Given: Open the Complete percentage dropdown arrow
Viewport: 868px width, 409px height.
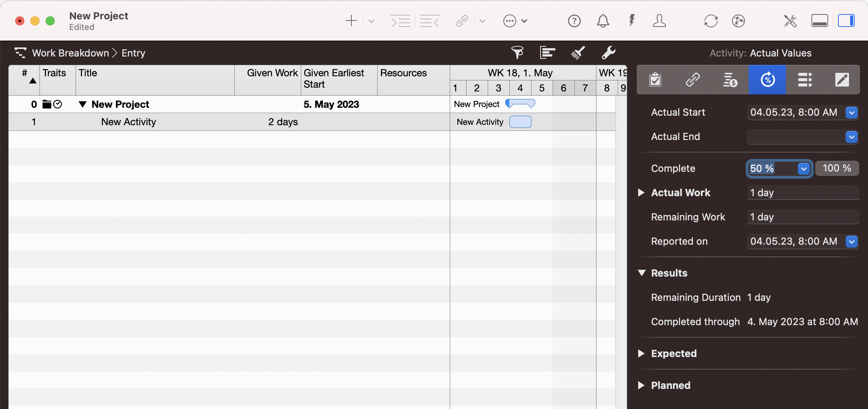Looking at the screenshot, I should (x=803, y=169).
